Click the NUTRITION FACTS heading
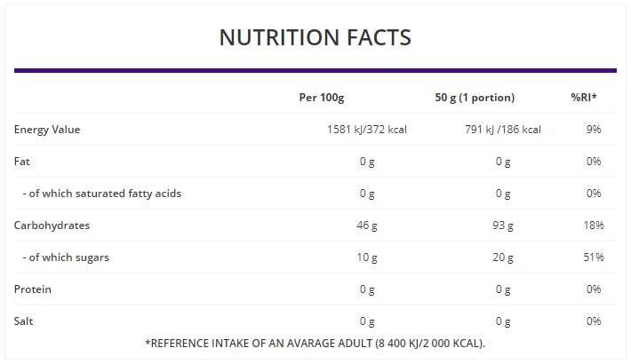Image resolution: width=631 pixels, height=364 pixels. 315,37
